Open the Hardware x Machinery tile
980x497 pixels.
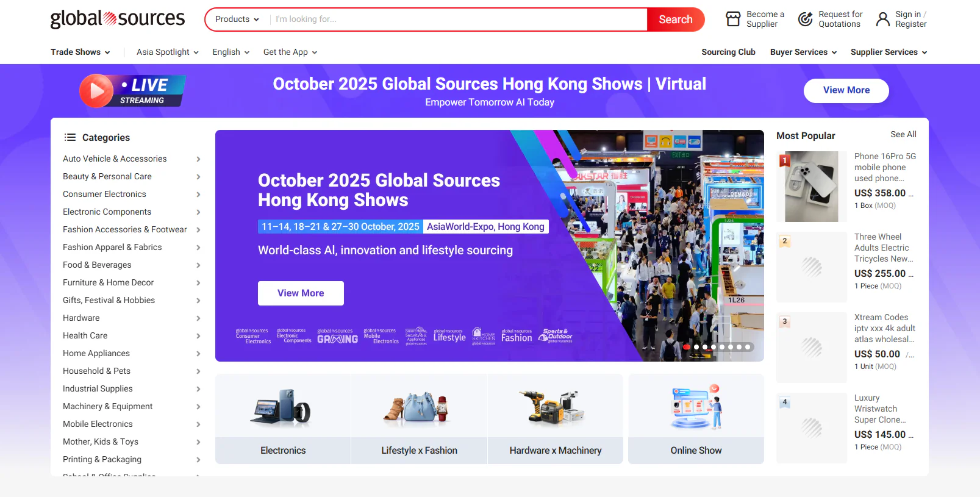tap(556, 419)
